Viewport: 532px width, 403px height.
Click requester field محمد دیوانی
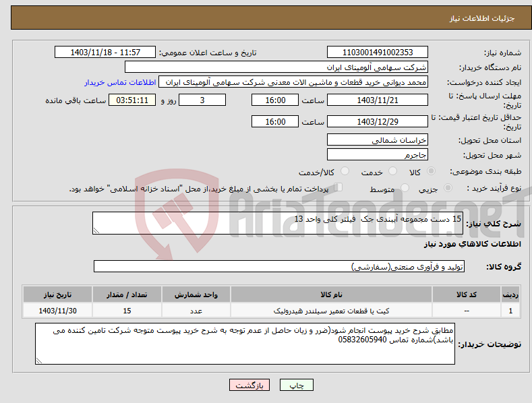click(293, 82)
